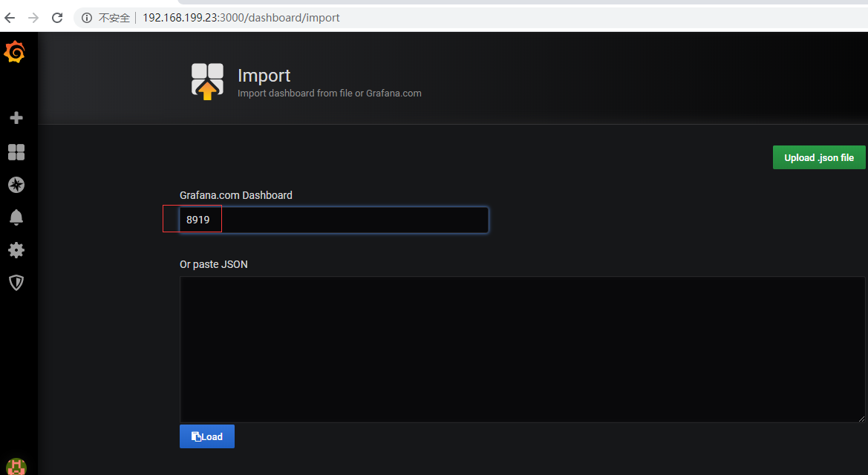Image resolution: width=868 pixels, height=475 pixels.
Task: Reload the page with the refresh icon
Action: pyautogui.click(x=57, y=18)
